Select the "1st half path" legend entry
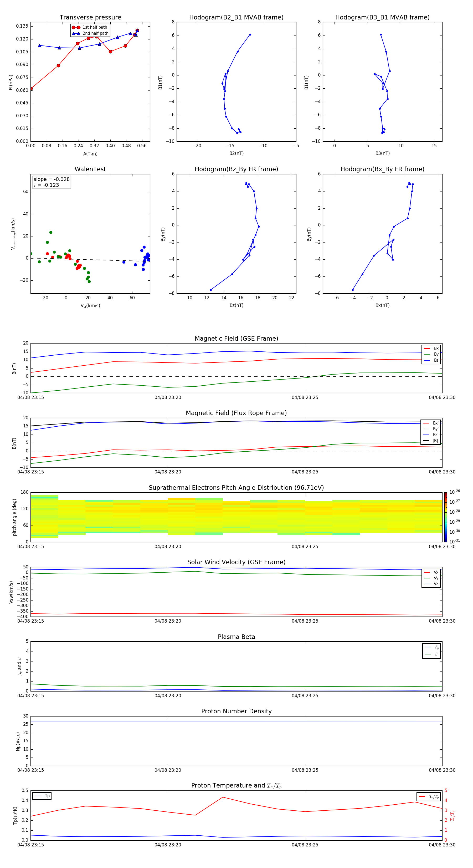 click(x=90, y=27)
